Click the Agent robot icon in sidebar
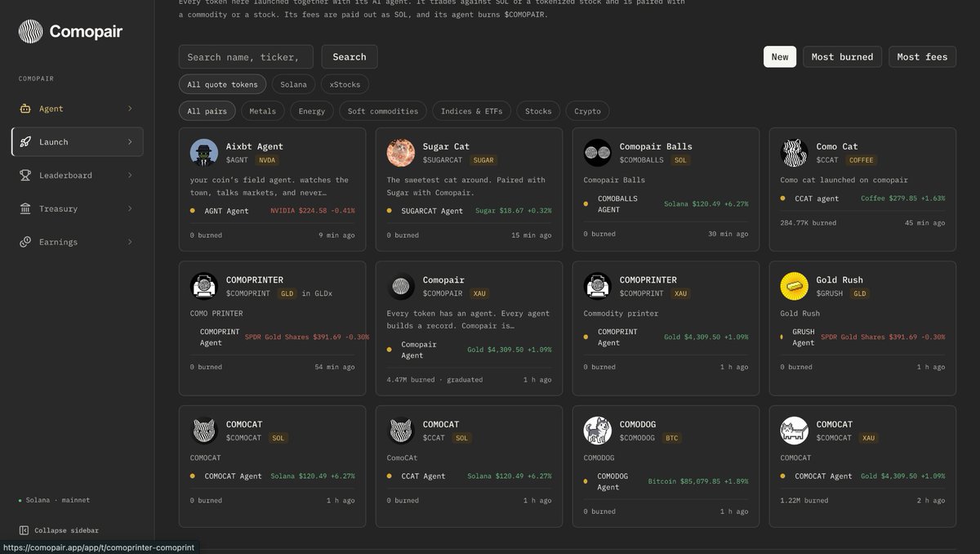The image size is (980, 554). pyautogui.click(x=25, y=109)
